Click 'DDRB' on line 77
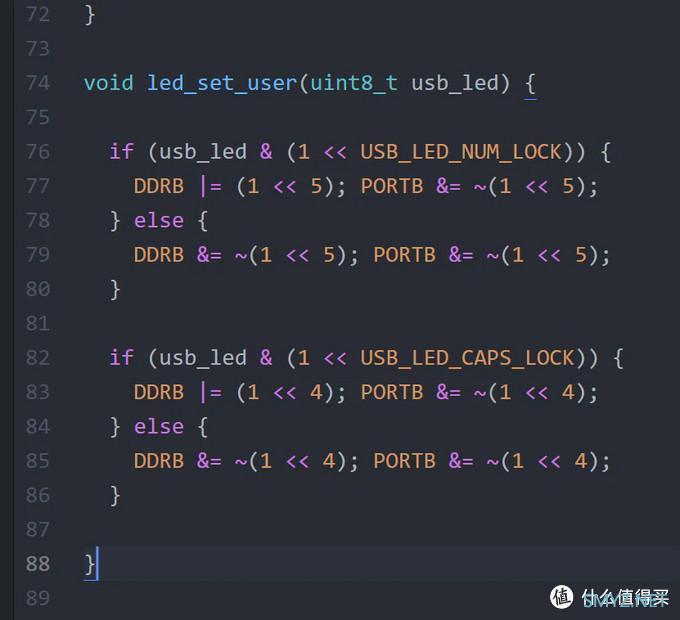Image resolution: width=680 pixels, height=620 pixels. pos(159,186)
